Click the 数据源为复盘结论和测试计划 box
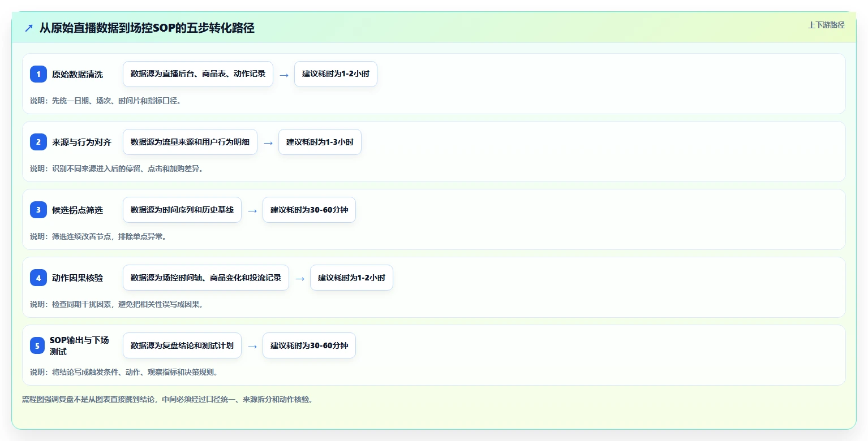 182,345
